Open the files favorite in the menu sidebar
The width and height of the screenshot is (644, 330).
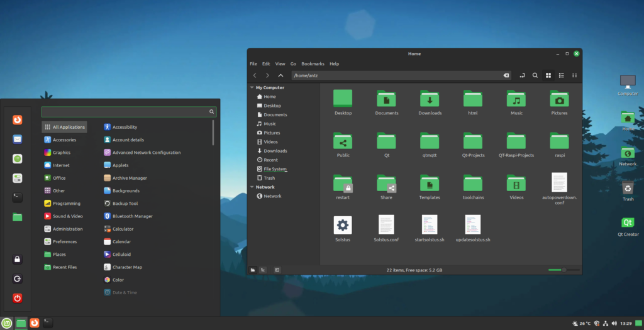17,217
